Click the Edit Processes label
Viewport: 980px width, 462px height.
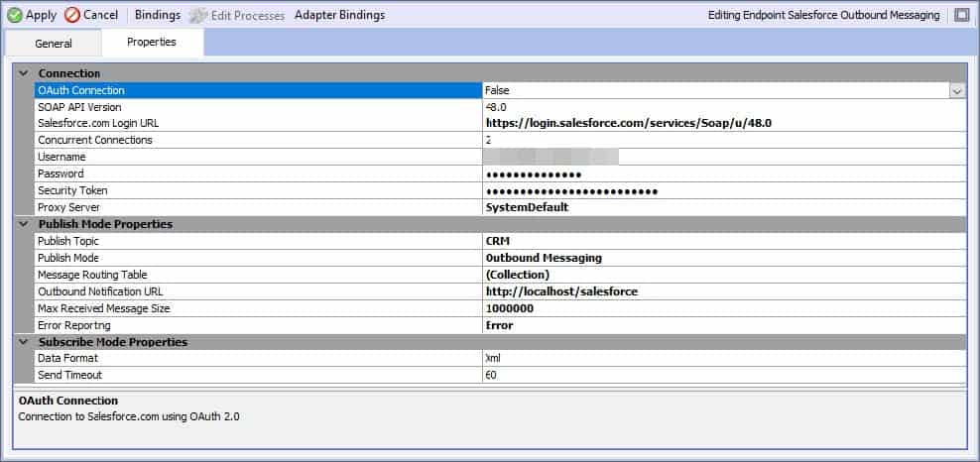[x=248, y=15]
